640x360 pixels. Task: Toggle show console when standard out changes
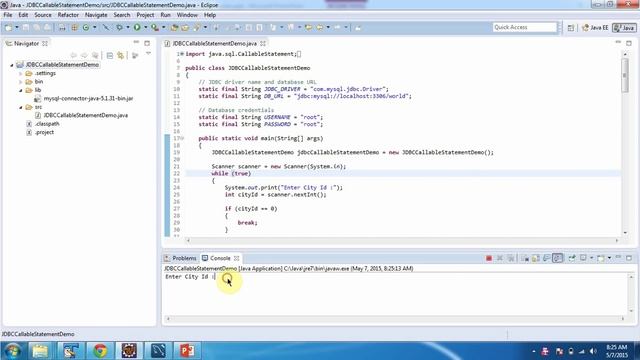[x=547, y=258]
